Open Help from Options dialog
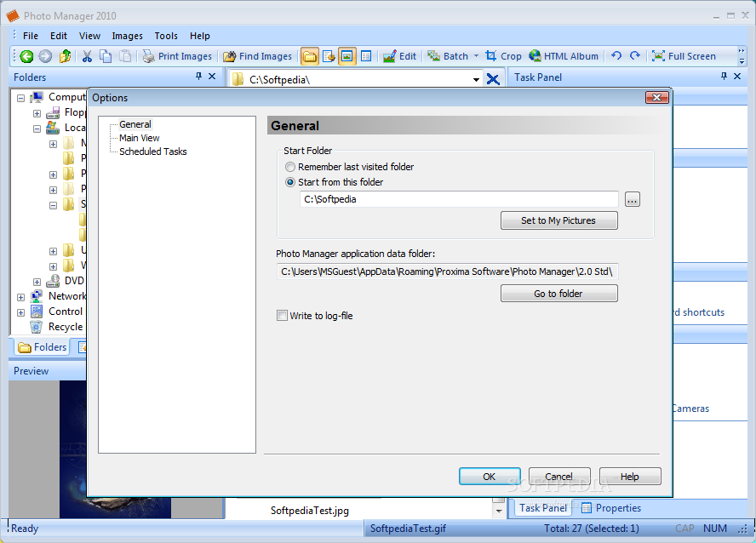The image size is (756, 543). 630,476
